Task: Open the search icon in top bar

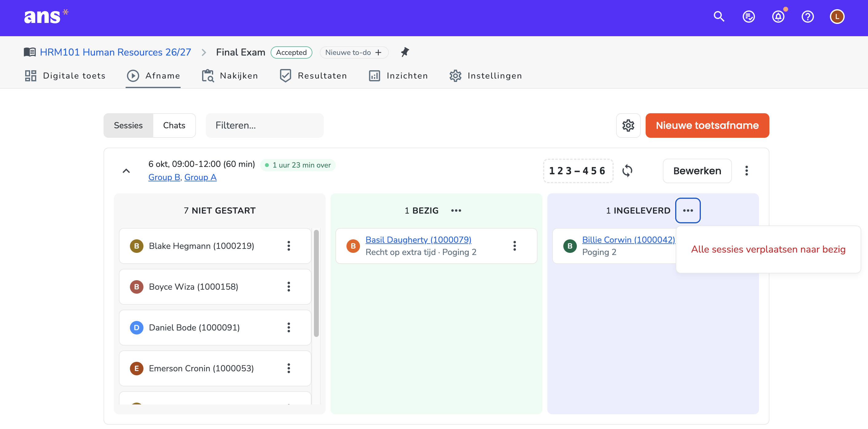Action: click(x=719, y=17)
